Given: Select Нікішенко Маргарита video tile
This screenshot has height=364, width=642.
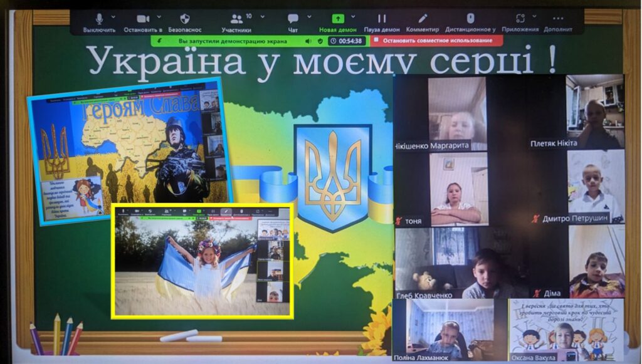Looking at the screenshot, I should pyautogui.click(x=441, y=113).
